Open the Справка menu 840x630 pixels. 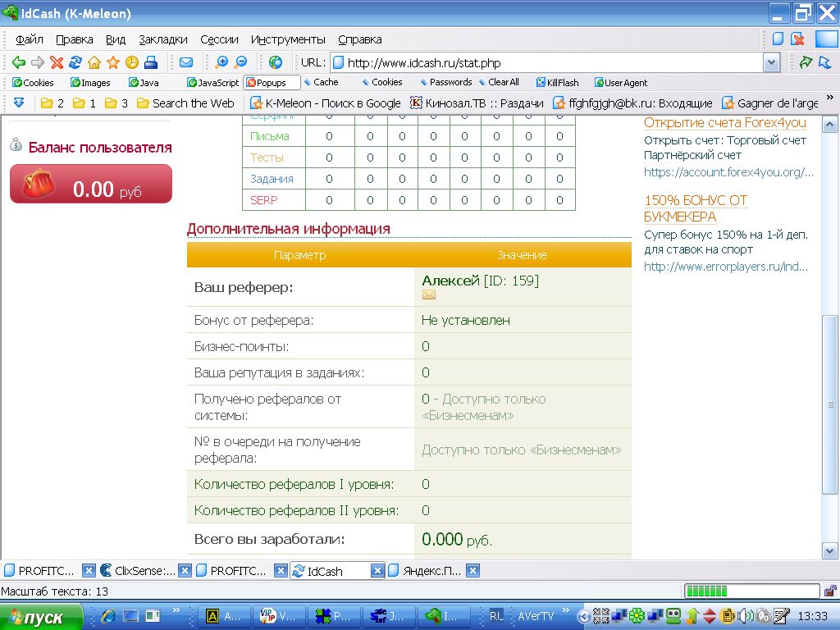coord(360,39)
